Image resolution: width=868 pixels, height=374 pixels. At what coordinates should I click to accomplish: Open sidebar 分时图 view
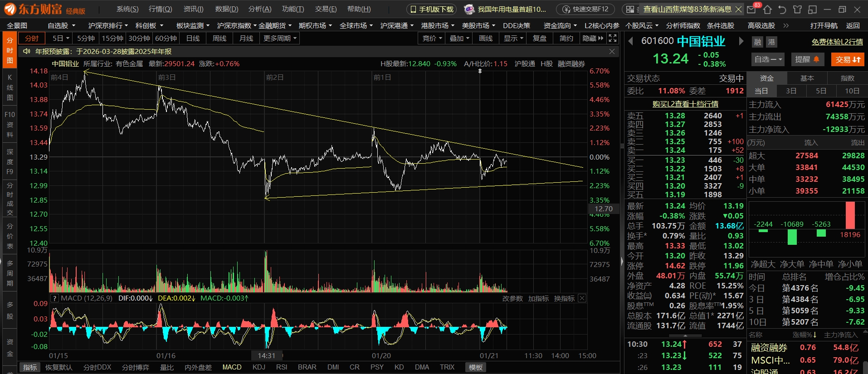click(10, 50)
